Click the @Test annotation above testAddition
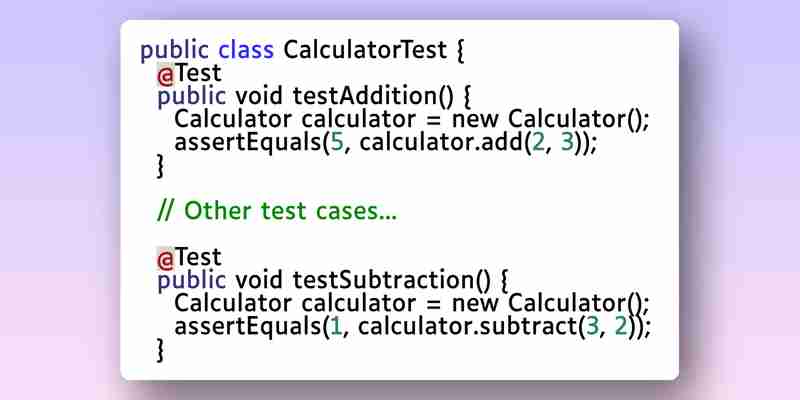Viewport: 800px width, 400px height. coord(189,74)
